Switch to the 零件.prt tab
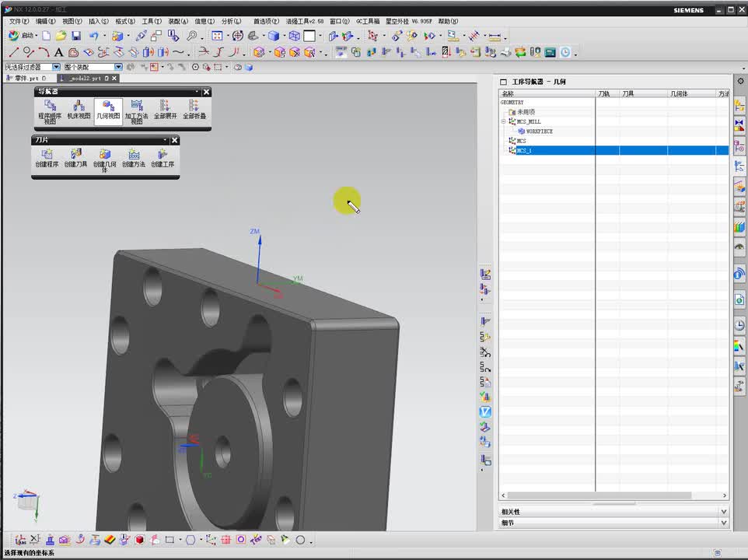 coord(26,79)
